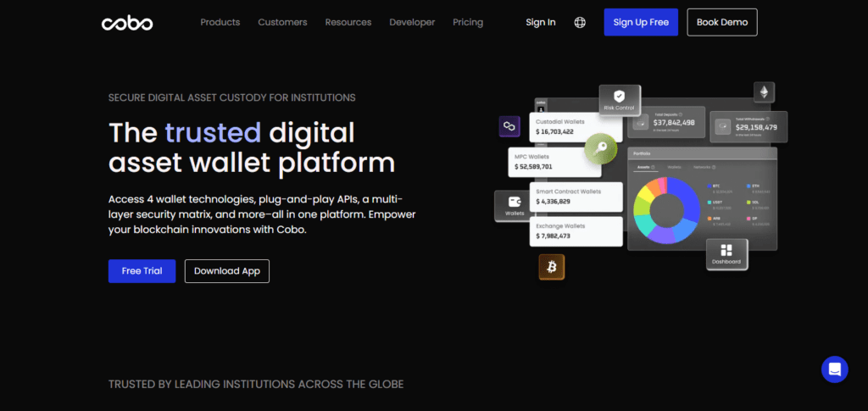This screenshot has height=411, width=868.
Task: Click the Polygon chain link icon
Action: point(509,126)
